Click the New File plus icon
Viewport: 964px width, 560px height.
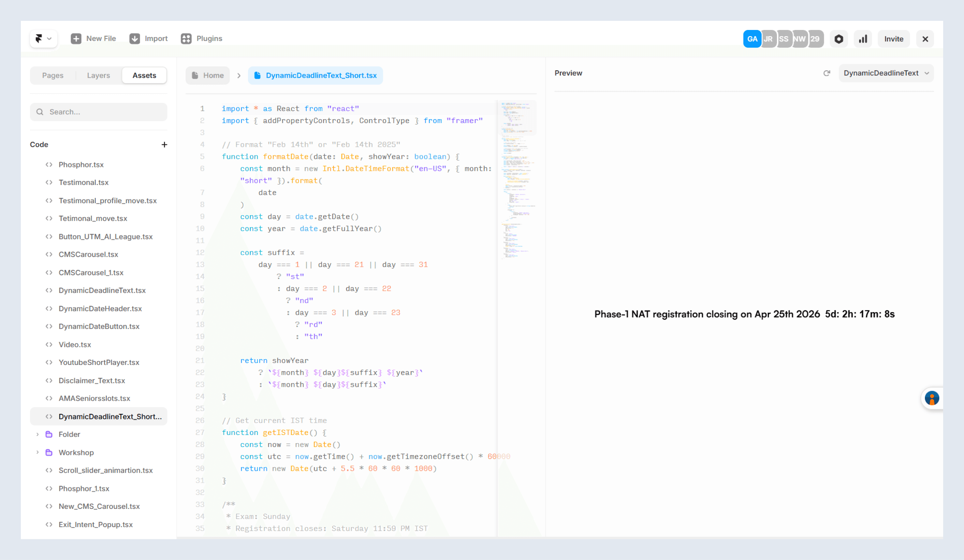coord(76,39)
